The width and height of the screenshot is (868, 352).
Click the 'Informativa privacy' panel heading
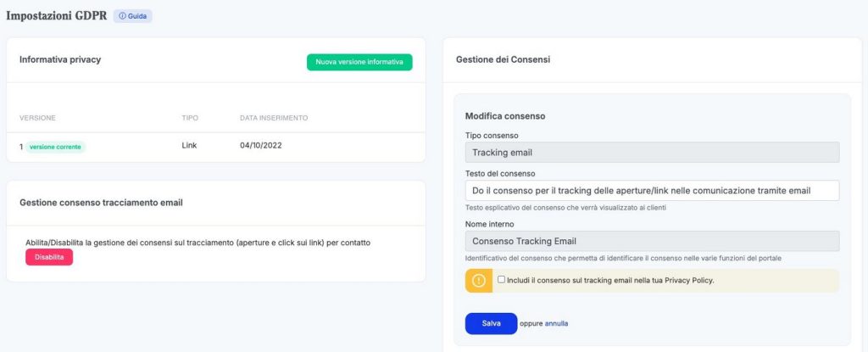click(60, 60)
